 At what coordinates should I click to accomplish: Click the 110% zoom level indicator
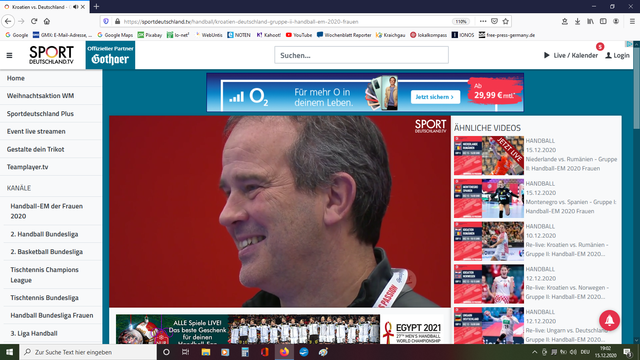[x=460, y=21]
